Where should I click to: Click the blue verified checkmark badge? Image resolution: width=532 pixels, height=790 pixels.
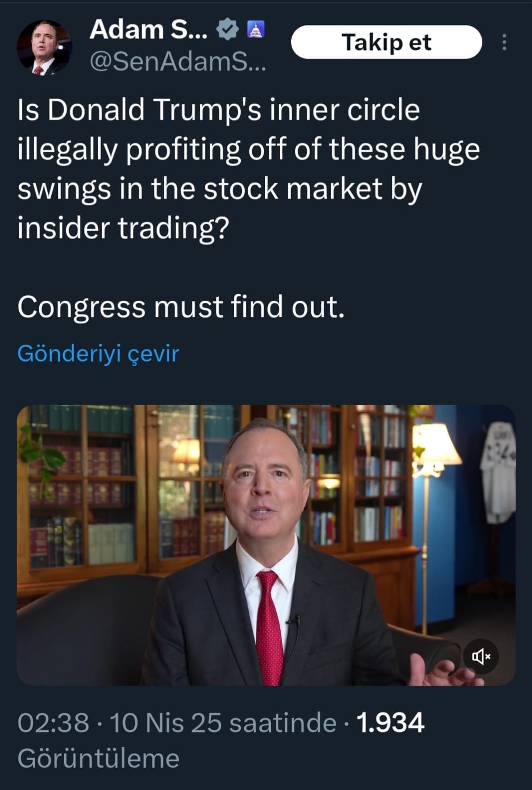point(227,30)
